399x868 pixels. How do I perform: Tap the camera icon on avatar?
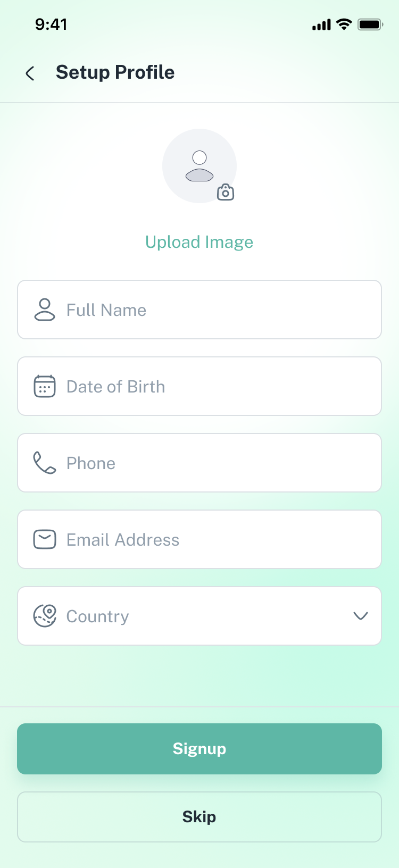click(x=226, y=192)
